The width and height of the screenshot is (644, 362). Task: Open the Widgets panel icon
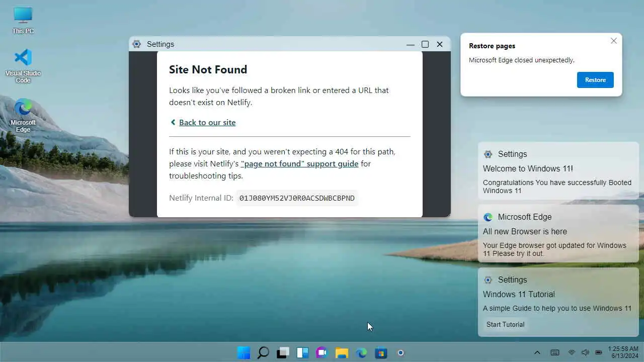[x=302, y=352]
